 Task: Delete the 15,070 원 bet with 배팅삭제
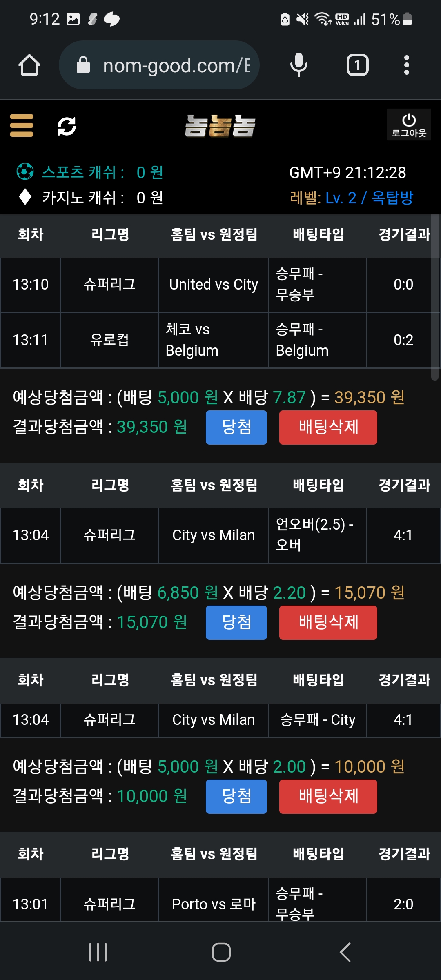328,623
